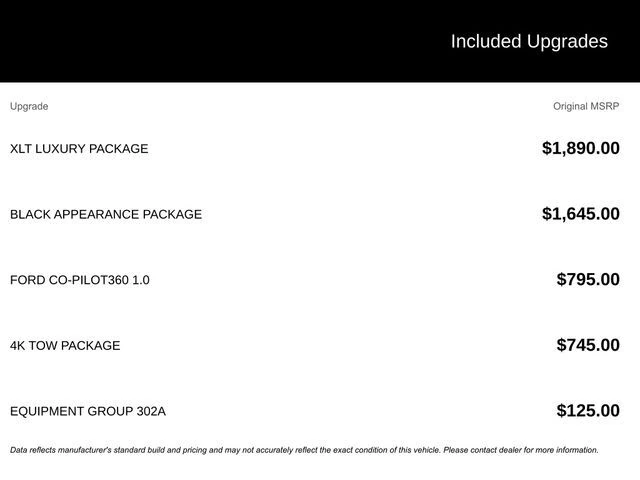Click the word "LUXURY" in the first upgrade

tap(61, 149)
